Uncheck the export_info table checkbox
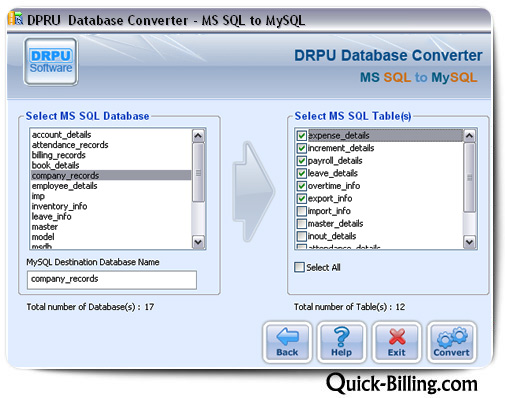Screen dimensions: 505x398 pos(301,198)
